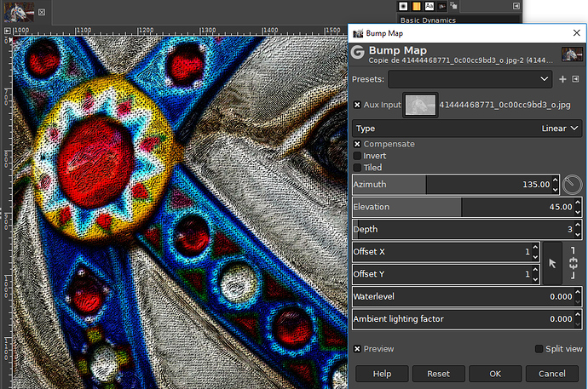This screenshot has width=588, height=389.
Task: Open the Document History tab in the dock
Action: pyautogui.click(x=442, y=6)
